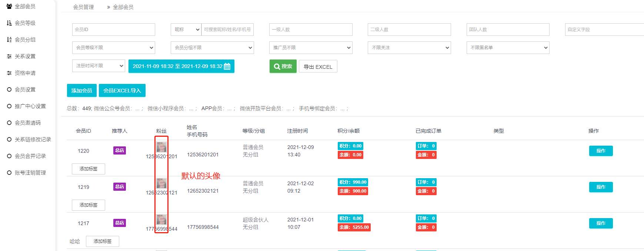644x251 pixels.
Task: Open 会员邀请码 in the sidebar menu
Action: (28, 123)
